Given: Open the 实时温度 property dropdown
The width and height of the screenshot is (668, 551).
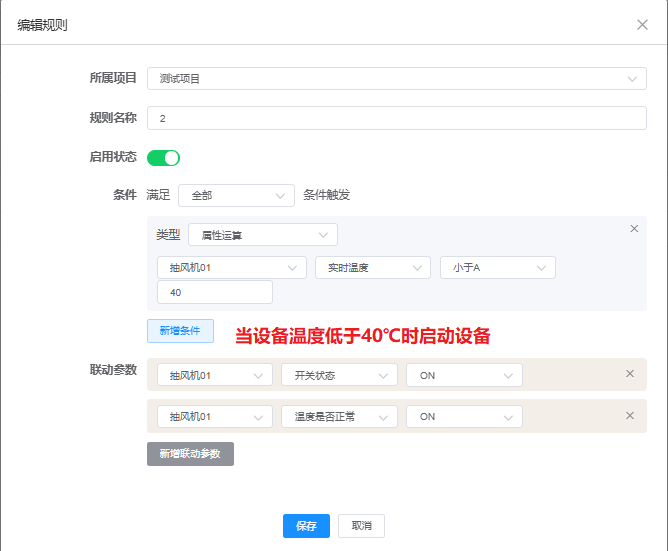Looking at the screenshot, I should coord(373,268).
